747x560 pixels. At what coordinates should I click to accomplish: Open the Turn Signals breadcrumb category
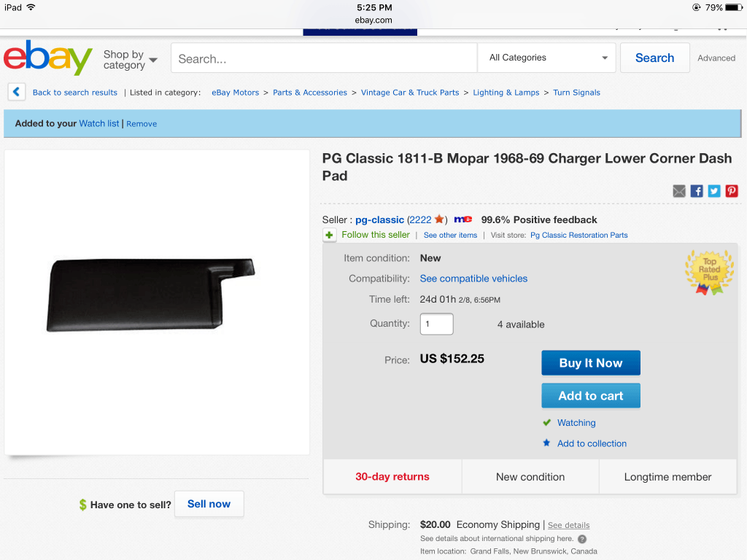click(576, 93)
